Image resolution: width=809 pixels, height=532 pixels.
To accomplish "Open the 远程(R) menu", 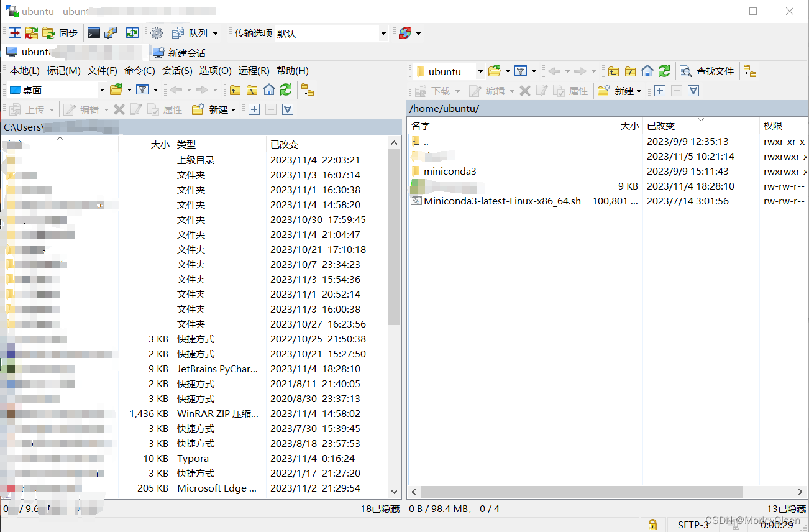I will [254, 71].
